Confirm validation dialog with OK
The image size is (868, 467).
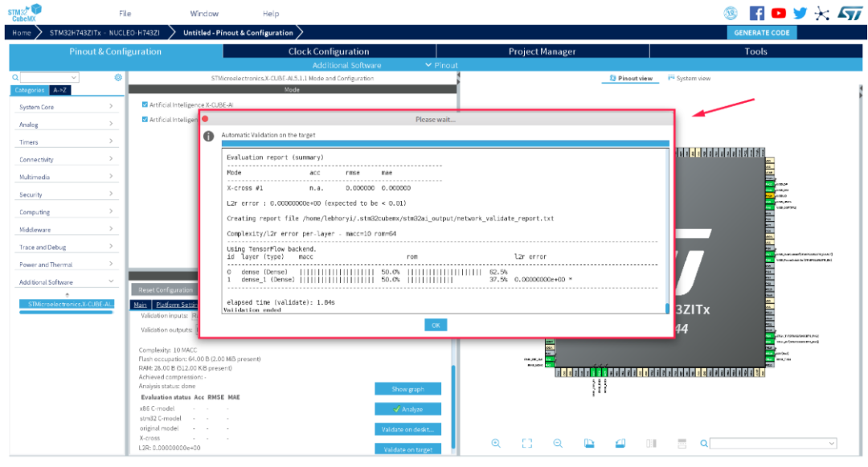[x=436, y=326]
